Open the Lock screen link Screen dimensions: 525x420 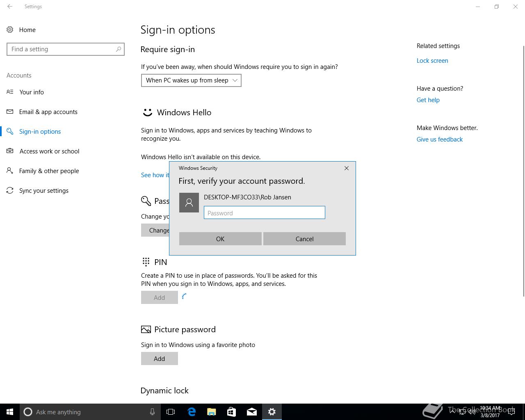click(432, 61)
